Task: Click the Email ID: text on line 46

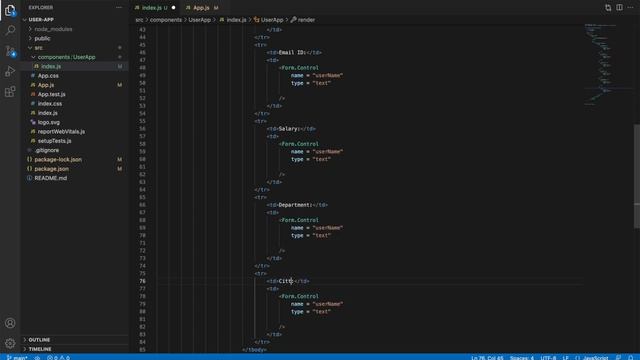Action: [292, 52]
